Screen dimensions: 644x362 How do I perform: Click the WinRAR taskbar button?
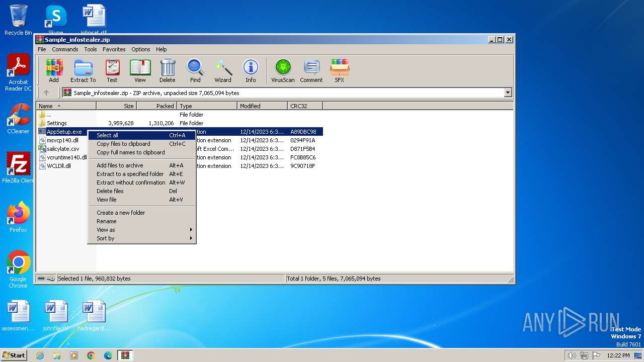[125, 355]
